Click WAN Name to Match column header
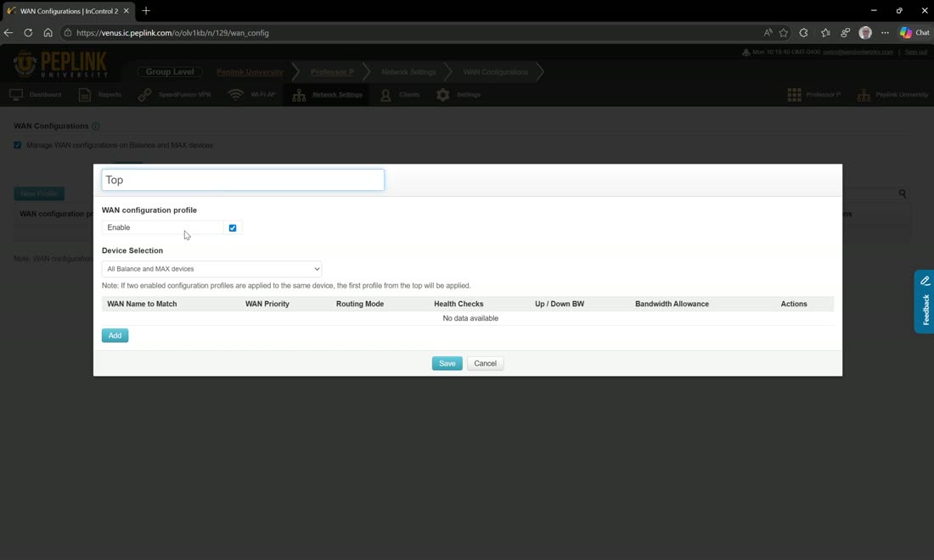The image size is (934, 560). (142, 304)
